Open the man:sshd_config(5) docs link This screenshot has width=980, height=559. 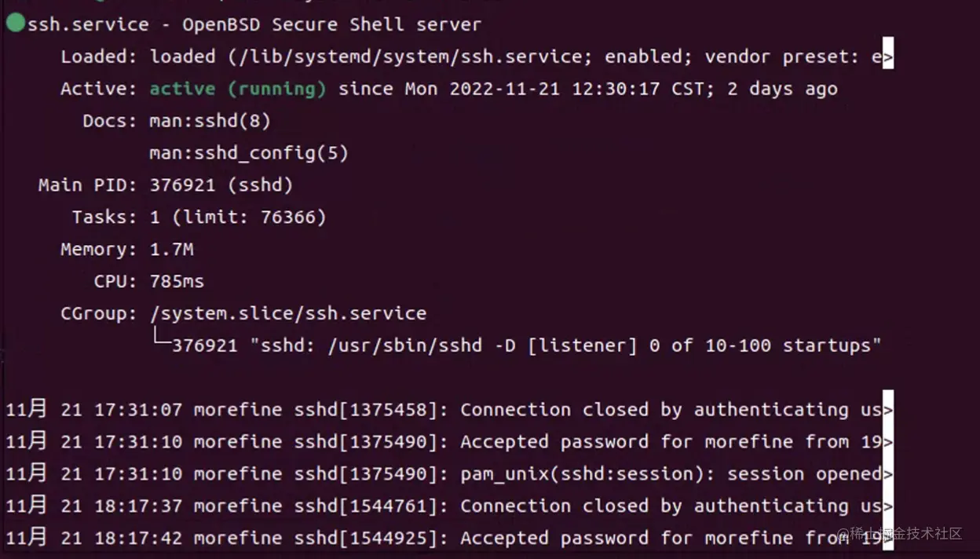[248, 153]
